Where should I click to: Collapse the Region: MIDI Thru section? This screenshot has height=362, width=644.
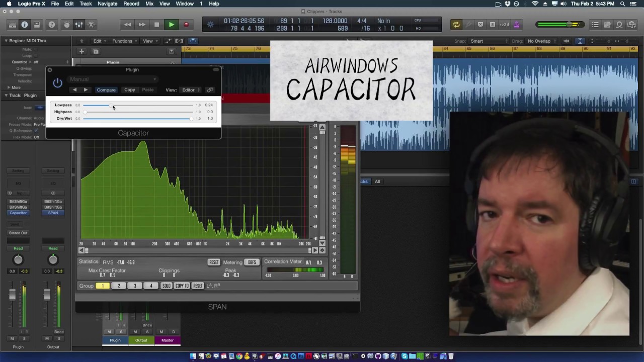pos(6,41)
